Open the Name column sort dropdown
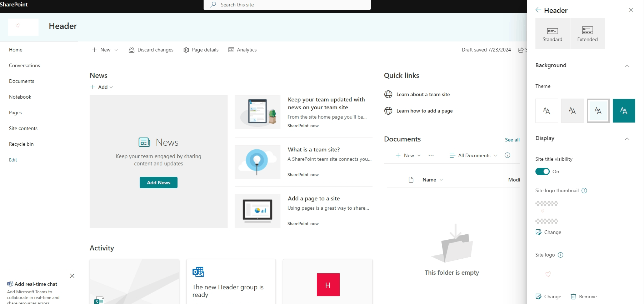644x304 pixels. (x=433, y=180)
